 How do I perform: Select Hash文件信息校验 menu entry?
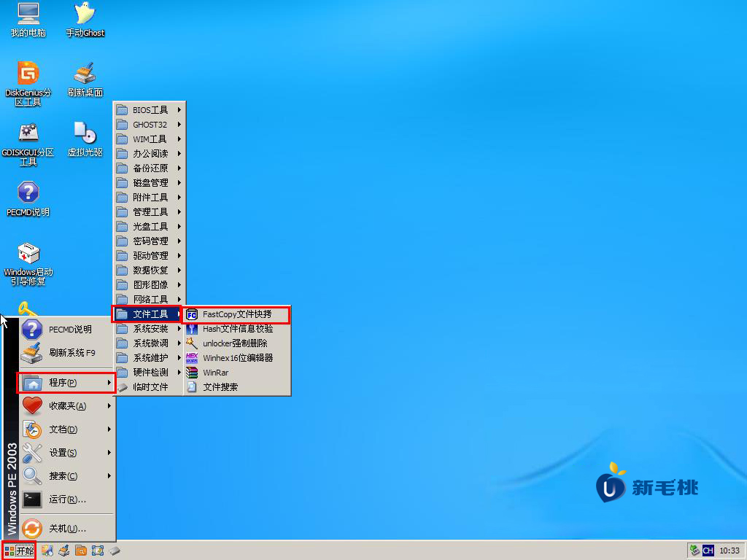click(x=237, y=329)
